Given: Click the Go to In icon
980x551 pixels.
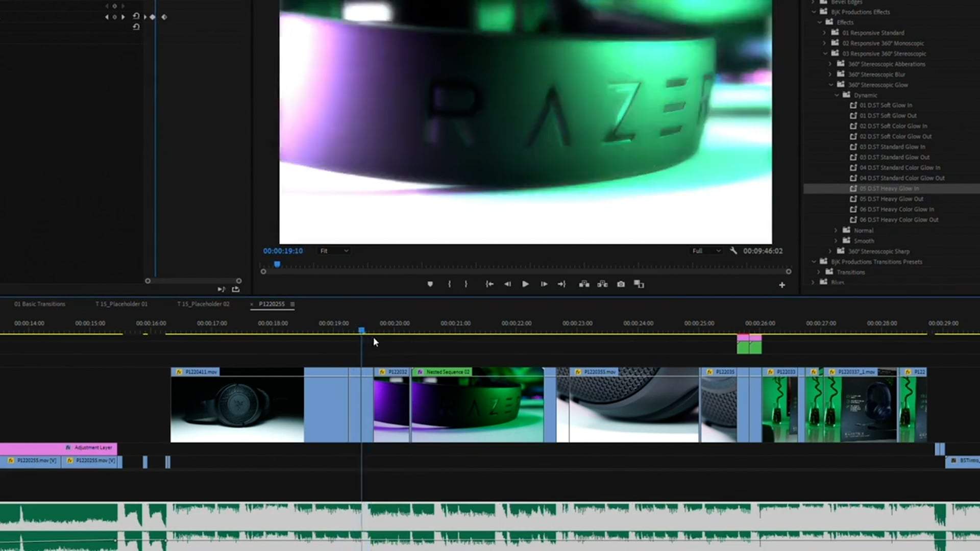Looking at the screenshot, I should point(489,284).
